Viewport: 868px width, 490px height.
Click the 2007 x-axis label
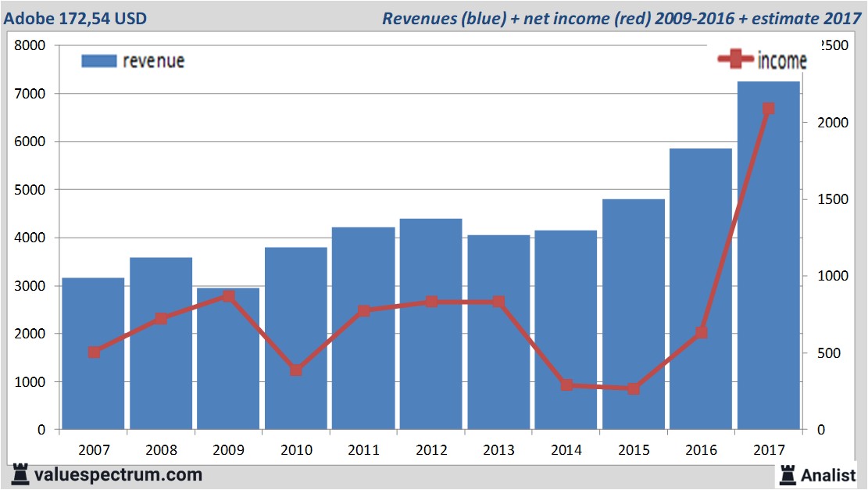tap(94, 449)
